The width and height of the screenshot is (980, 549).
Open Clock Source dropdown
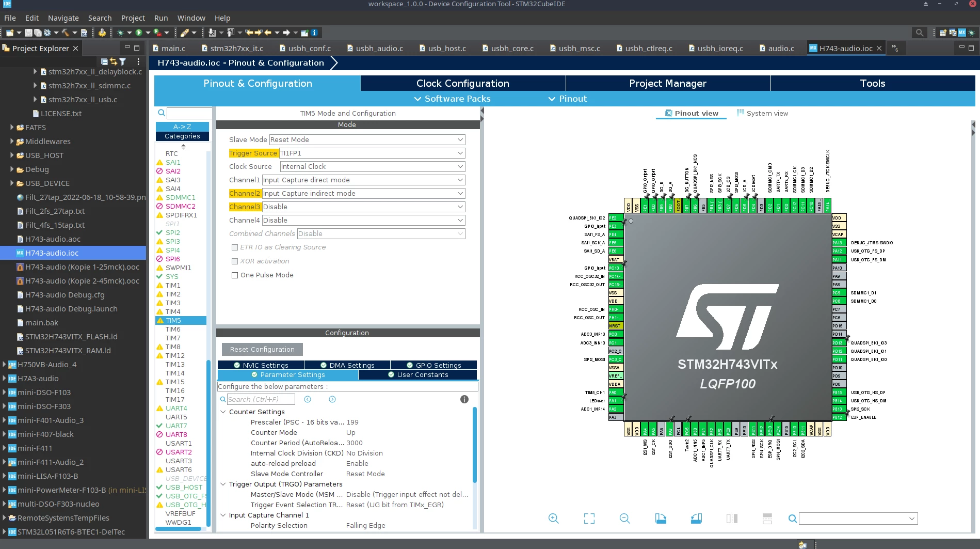click(372, 167)
